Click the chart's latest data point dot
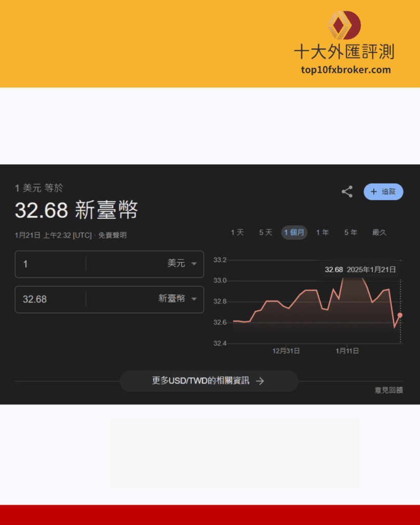 coord(400,315)
